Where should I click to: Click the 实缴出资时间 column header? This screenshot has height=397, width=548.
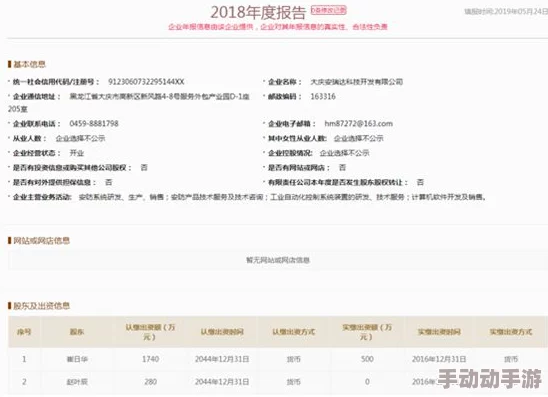[439, 332]
